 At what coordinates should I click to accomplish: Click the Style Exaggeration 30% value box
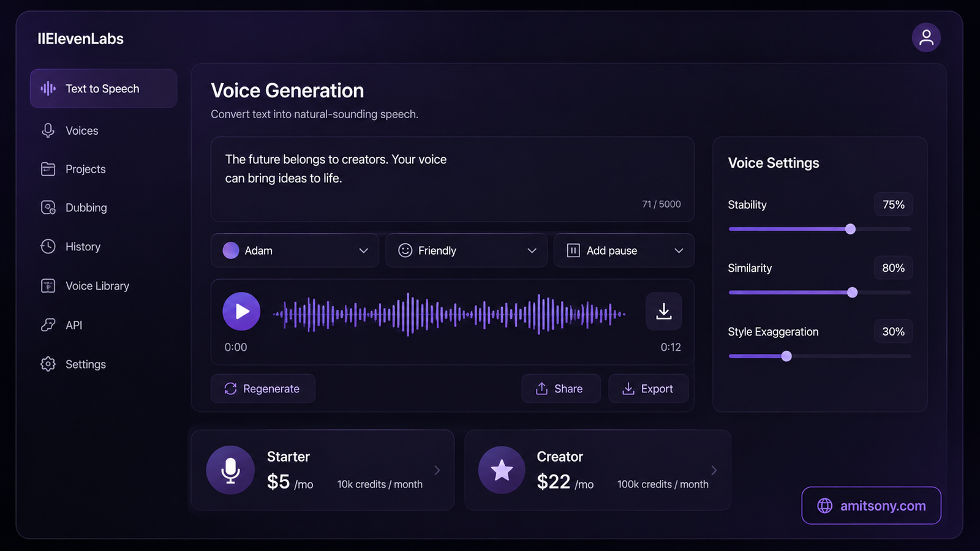coord(893,332)
